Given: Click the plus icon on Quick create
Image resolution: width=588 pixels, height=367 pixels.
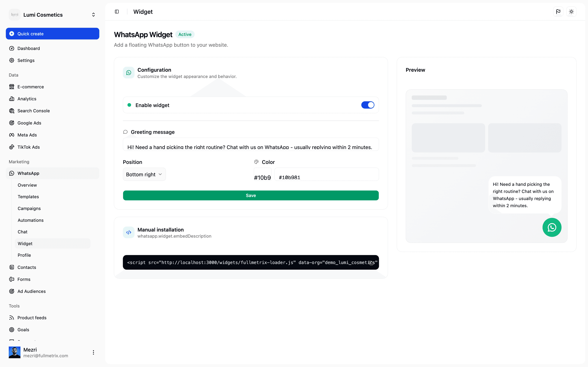Looking at the screenshot, I should click(12, 34).
